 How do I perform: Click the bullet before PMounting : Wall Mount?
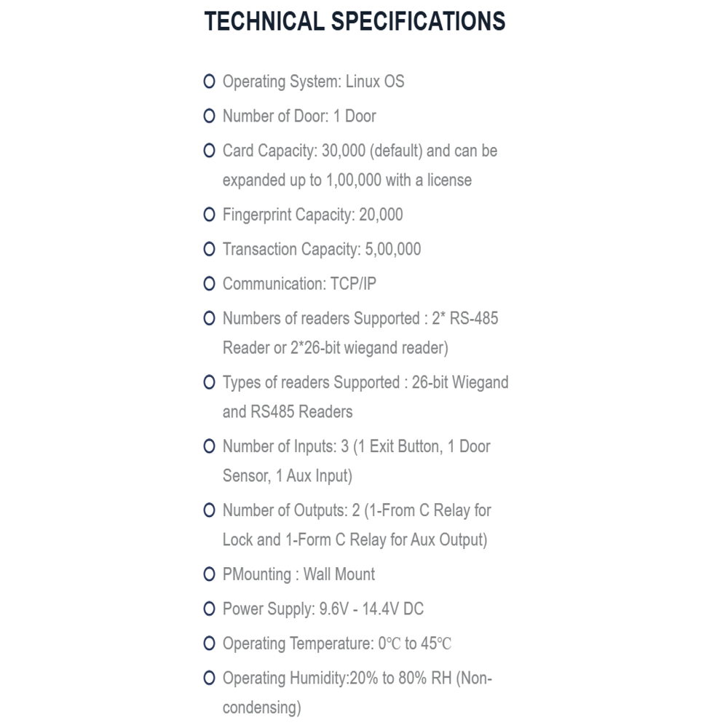click(209, 574)
